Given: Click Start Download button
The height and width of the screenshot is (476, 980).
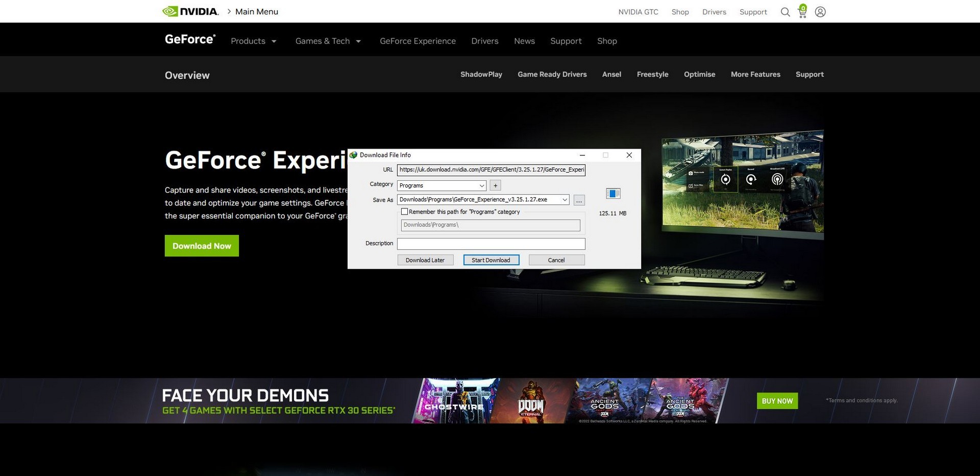Looking at the screenshot, I should 491,260.
